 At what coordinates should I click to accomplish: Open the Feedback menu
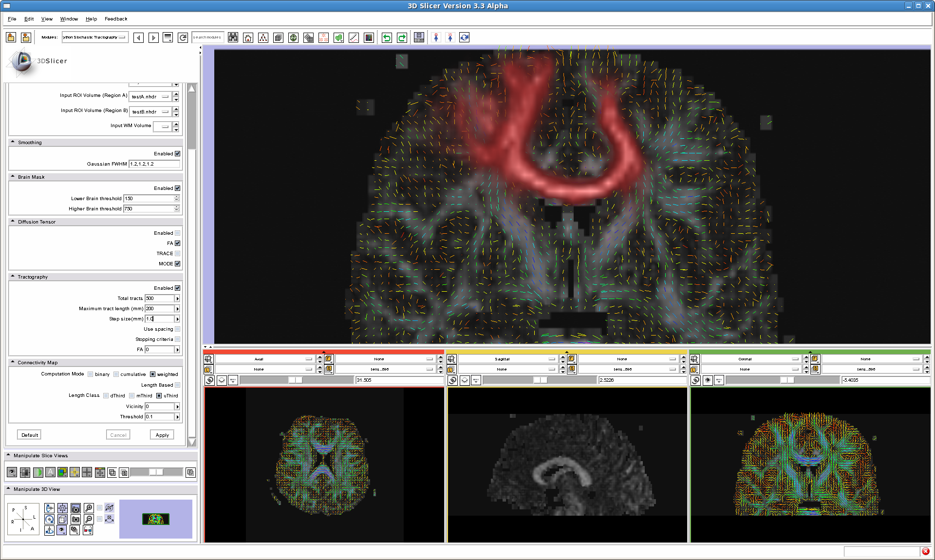116,19
